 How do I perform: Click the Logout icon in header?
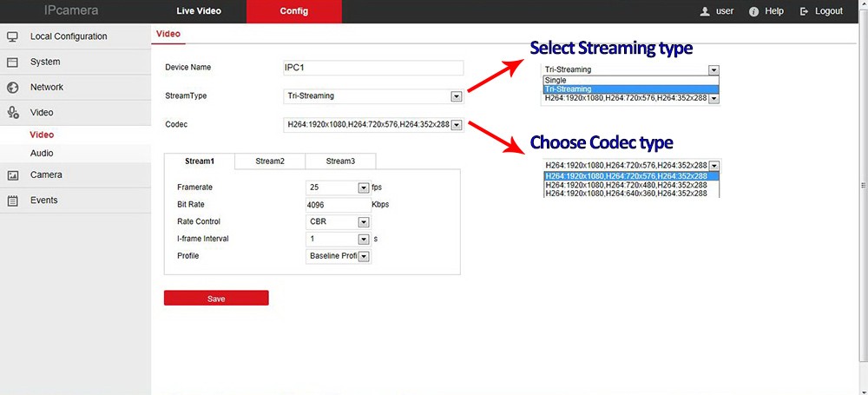tap(805, 11)
